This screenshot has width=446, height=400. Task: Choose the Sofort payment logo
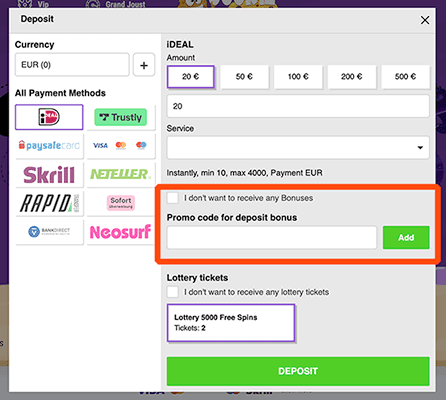(121, 203)
